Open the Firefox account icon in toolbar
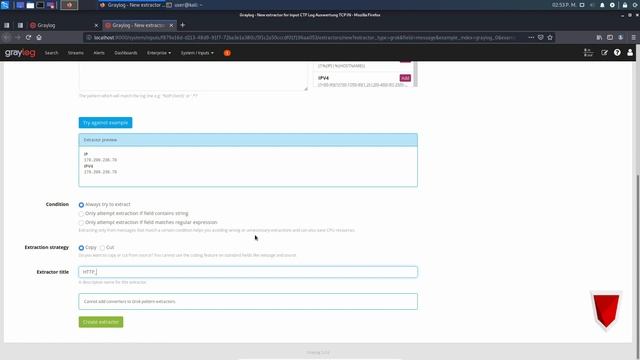This screenshot has width=640, height=360. click(620, 38)
